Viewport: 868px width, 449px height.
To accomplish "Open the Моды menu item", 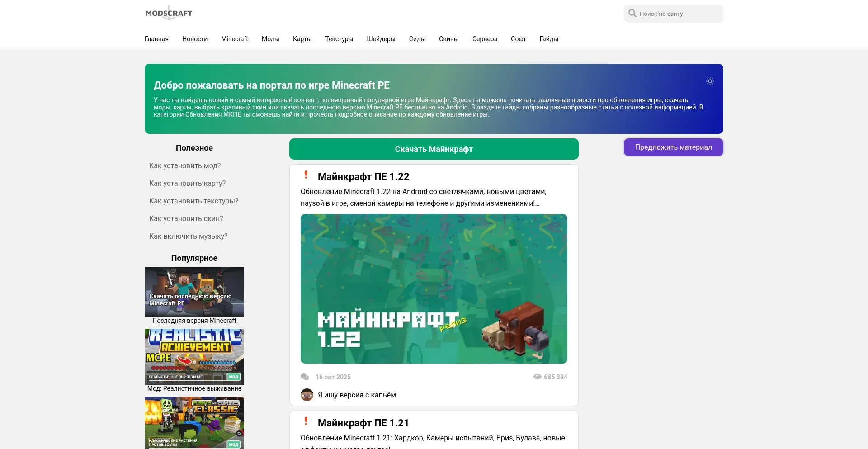I will pos(270,39).
